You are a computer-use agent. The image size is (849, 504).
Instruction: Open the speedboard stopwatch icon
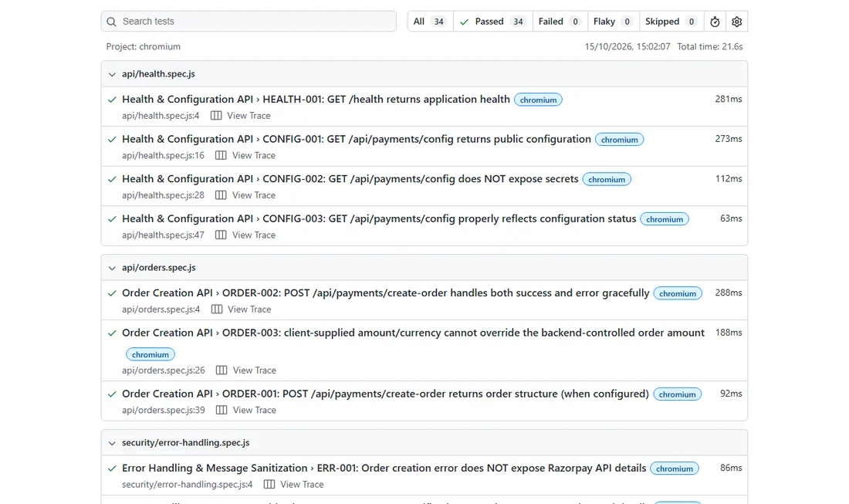pyautogui.click(x=715, y=22)
